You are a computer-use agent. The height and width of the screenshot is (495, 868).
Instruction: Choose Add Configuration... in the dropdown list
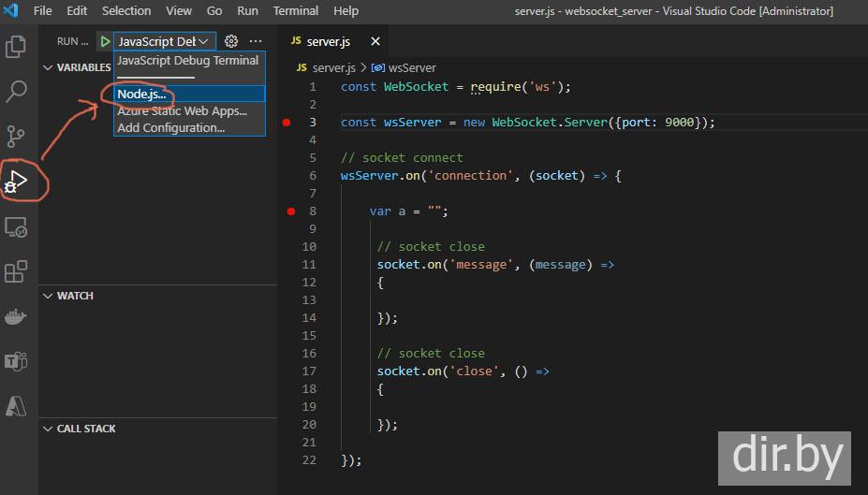click(x=170, y=128)
